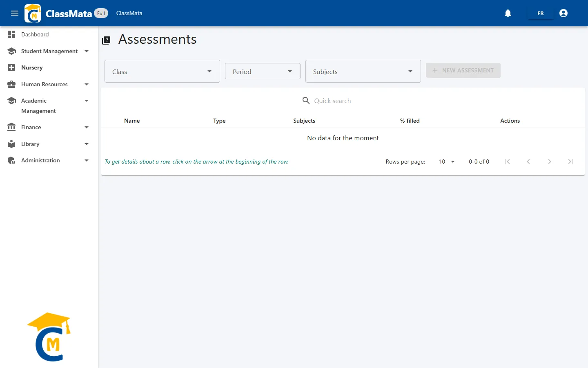Expand Administration submenu arrow
This screenshot has height=368, width=588.
tap(87, 160)
